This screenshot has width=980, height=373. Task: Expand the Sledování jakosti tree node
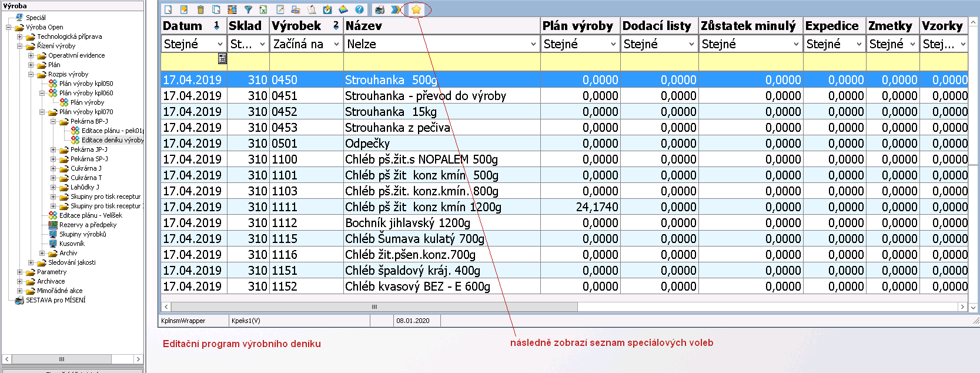31,262
